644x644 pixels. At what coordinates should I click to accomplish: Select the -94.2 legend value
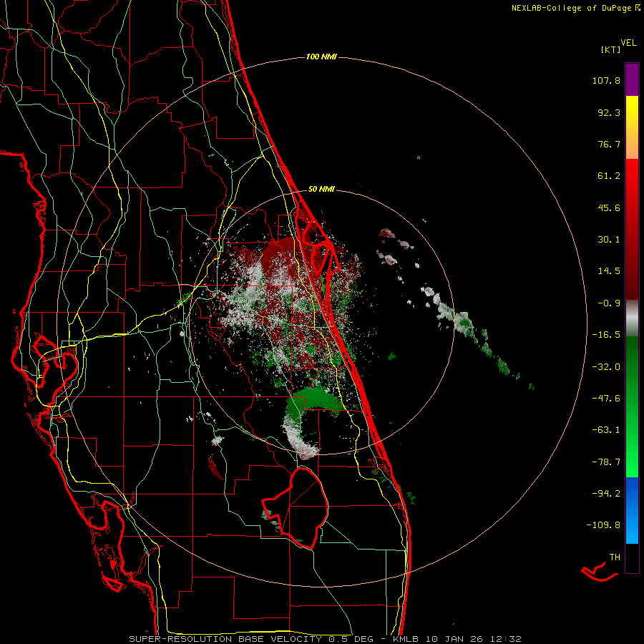point(606,493)
